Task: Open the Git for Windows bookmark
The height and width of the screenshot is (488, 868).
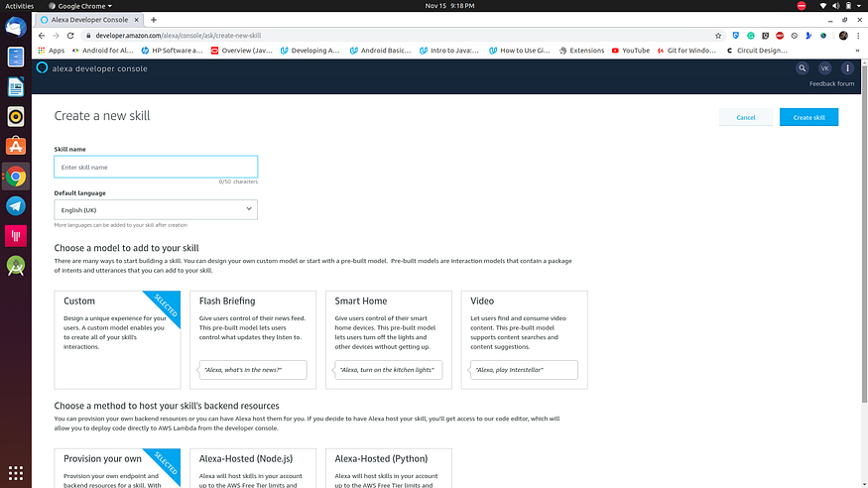Action: [x=686, y=51]
